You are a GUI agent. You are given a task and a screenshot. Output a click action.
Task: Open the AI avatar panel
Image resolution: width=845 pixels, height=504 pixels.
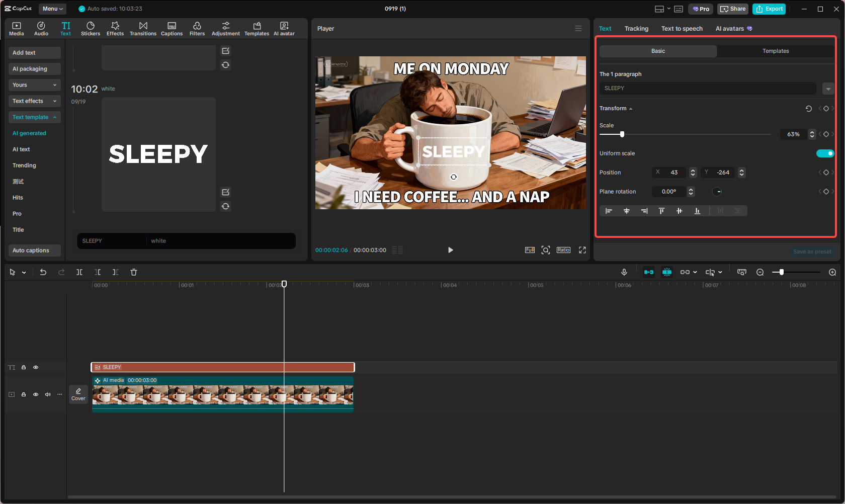pyautogui.click(x=284, y=28)
